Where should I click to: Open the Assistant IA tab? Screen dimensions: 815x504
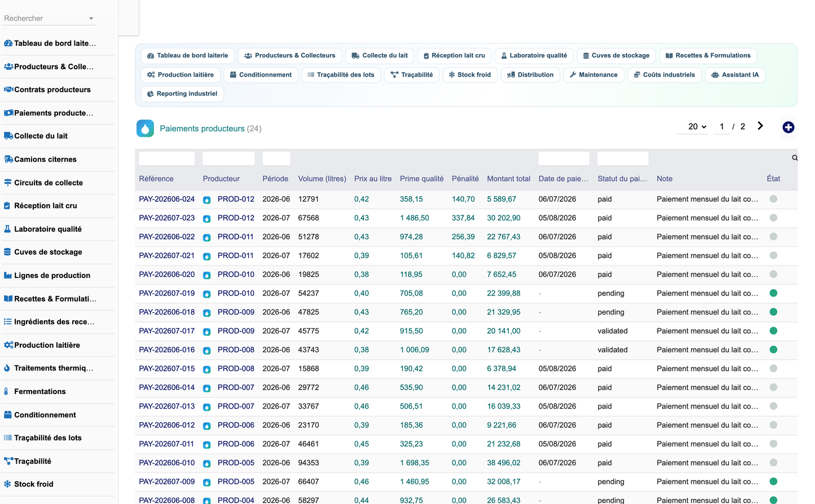click(x=735, y=74)
